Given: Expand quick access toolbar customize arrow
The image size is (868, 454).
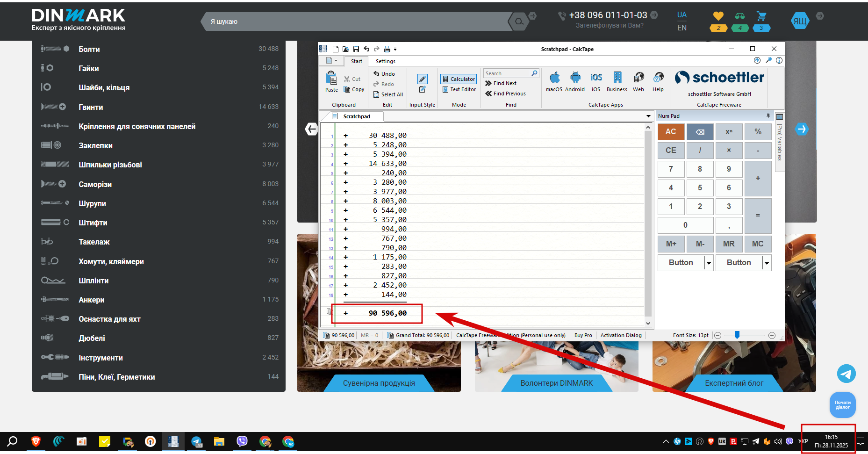Looking at the screenshot, I should coord(395,49).
